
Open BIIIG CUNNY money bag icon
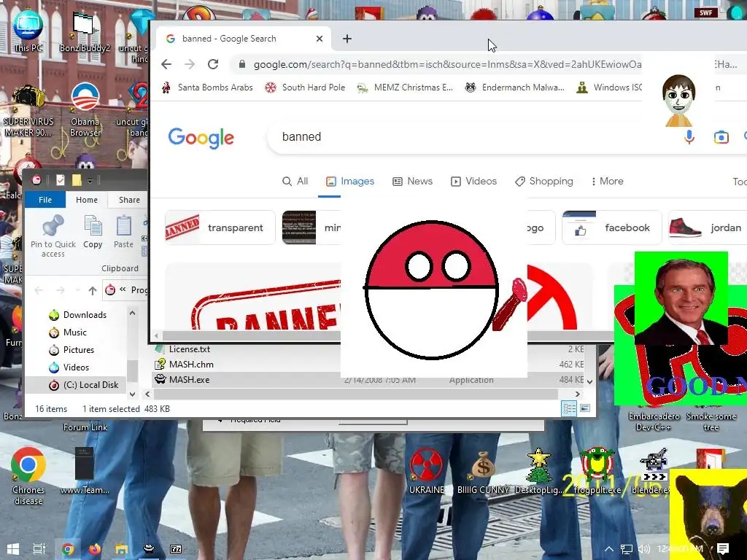pyautogui.click(x=483, y=472)
